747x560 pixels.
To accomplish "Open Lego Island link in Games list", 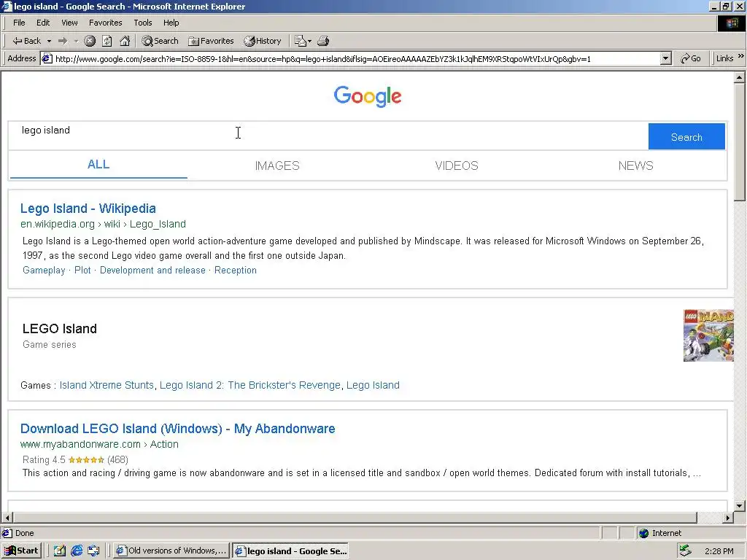I will coord(373,385).
